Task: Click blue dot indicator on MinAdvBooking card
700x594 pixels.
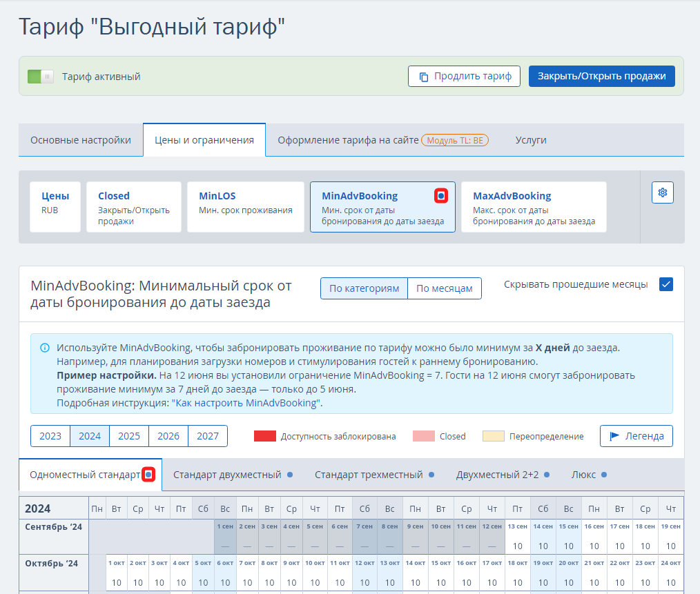Action: pos(441,196)
